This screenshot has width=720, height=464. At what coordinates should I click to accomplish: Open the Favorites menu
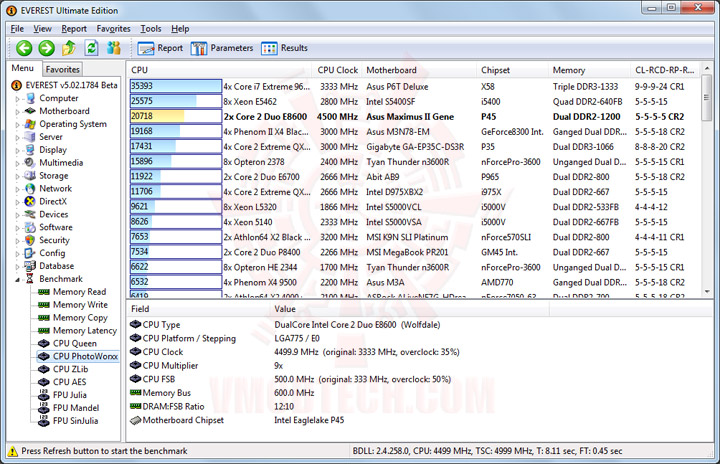tap(113, 29)
